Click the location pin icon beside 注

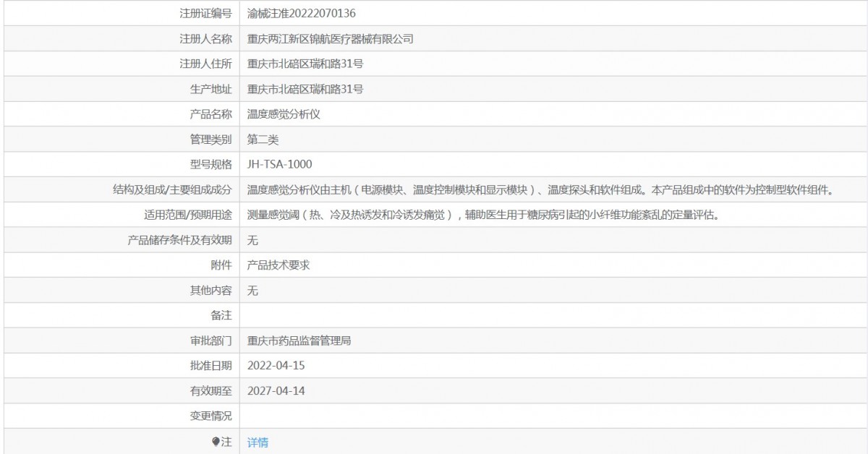216,442
